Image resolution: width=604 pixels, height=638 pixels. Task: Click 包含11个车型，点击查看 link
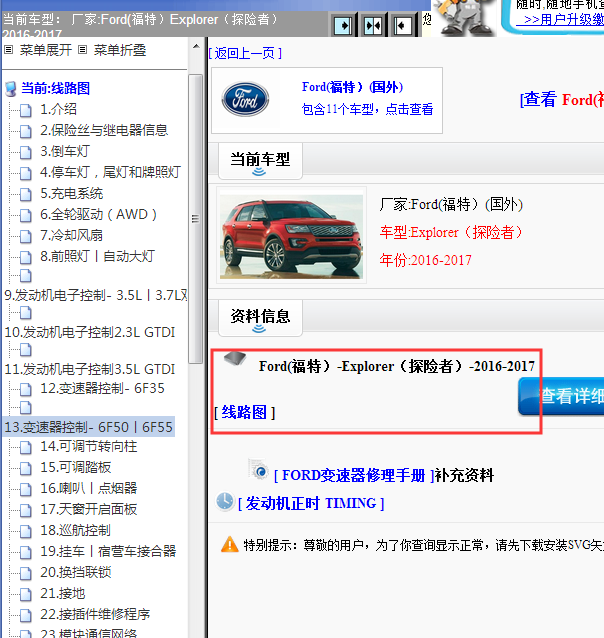coord(368,109)
